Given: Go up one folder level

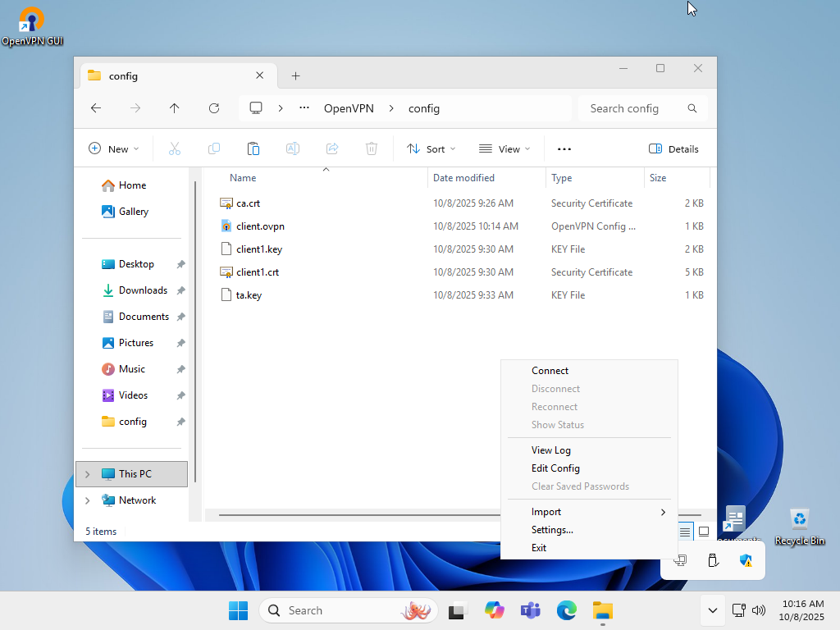Looking at the screenshot, I should 174,108.
